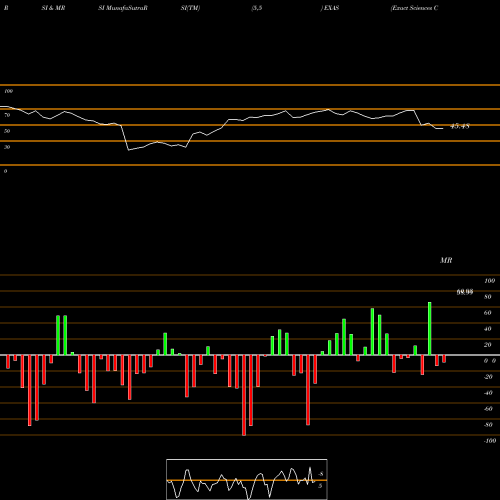
Task: Click the 'MR' panel title label
Action: click(x=446, y=260)
